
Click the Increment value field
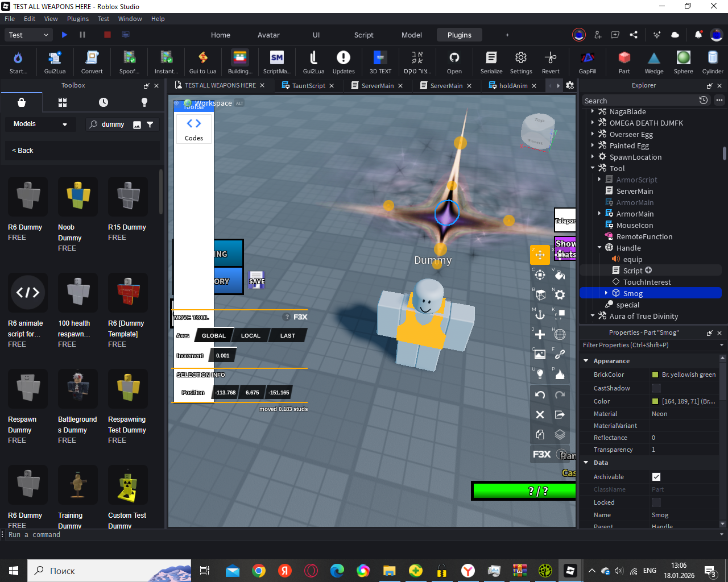[x=222, y=356]
